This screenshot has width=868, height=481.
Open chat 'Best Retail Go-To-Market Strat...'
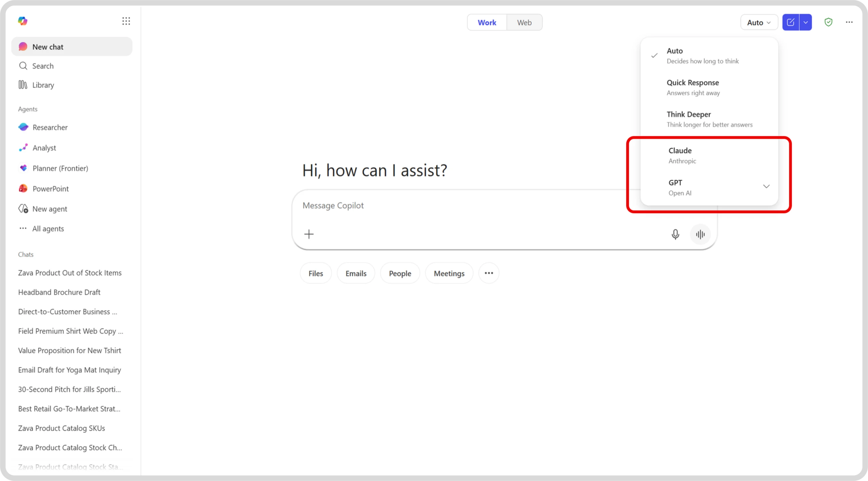[x=69, y=409]
